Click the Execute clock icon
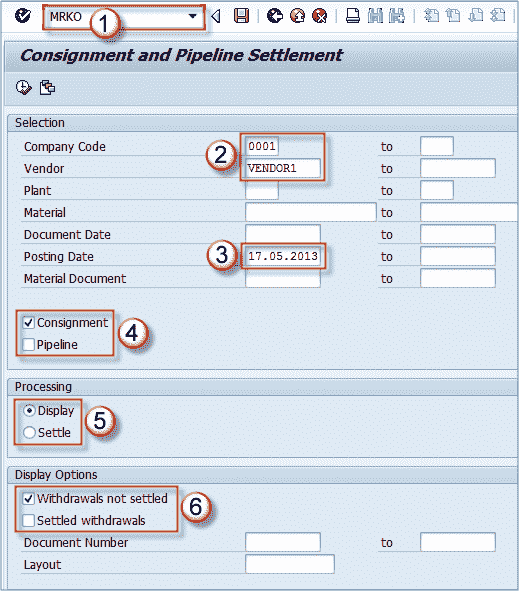Viewport: 519px width, 591px height. click(23, 87)
